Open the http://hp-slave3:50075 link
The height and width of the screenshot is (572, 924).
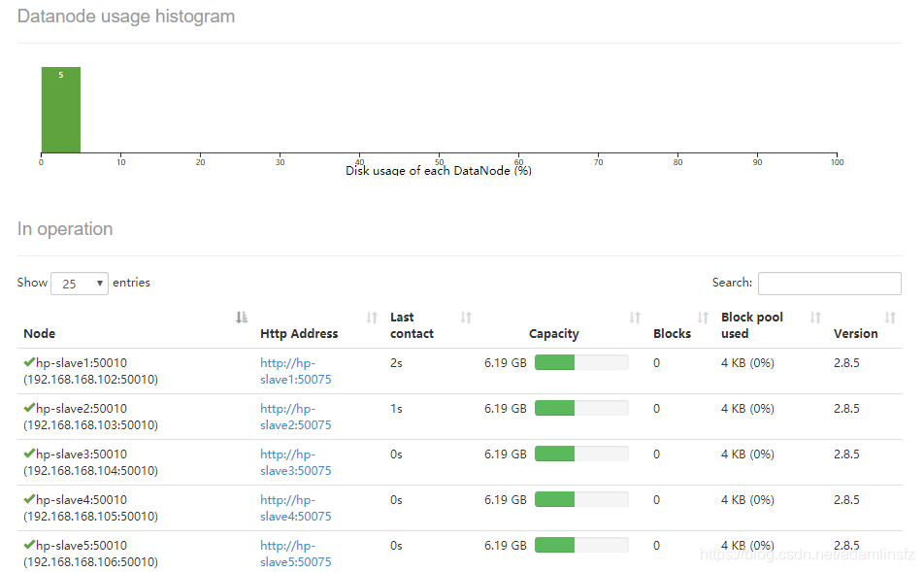(296, 462)
